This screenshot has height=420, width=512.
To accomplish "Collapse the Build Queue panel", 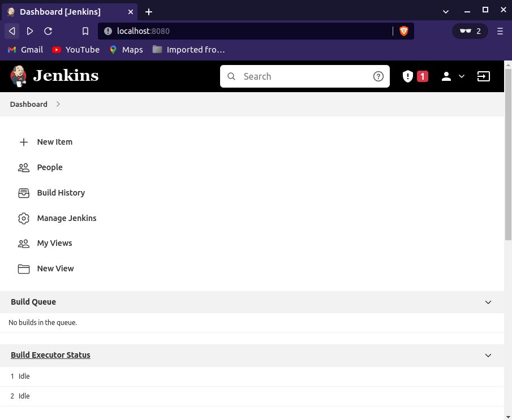I will (x=488, y=302).
